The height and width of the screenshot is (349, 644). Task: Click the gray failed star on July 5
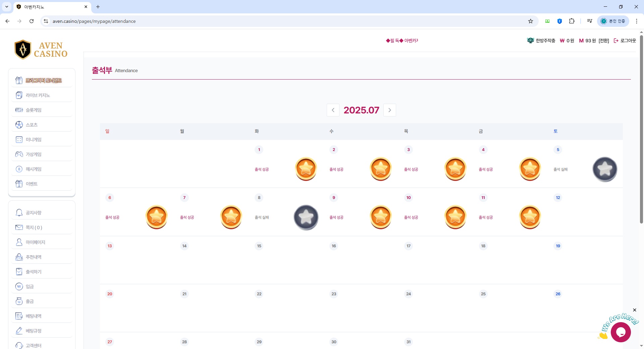(x=605, y=169)
